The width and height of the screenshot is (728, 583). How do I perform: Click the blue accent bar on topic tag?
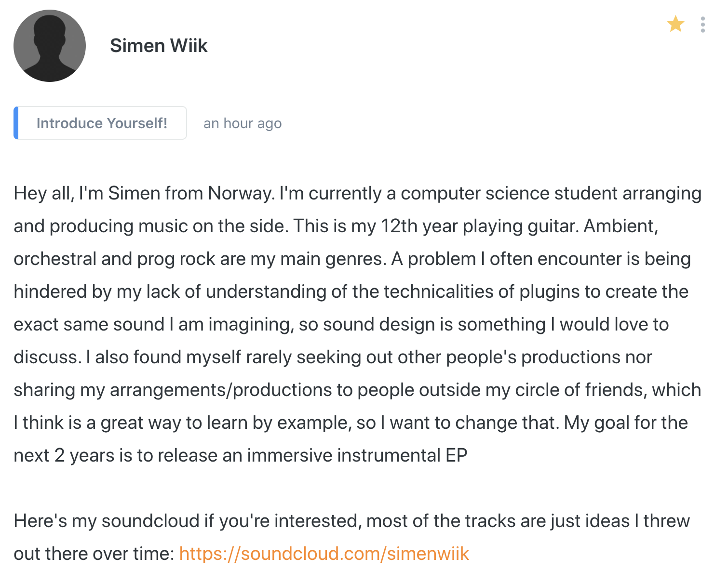pyautogui.click(x=16, y=123)
